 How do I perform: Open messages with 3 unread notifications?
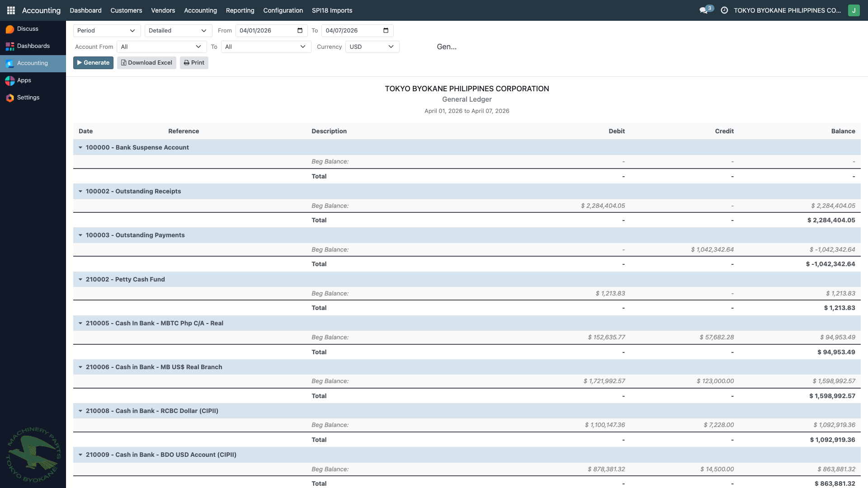(704, 10)
